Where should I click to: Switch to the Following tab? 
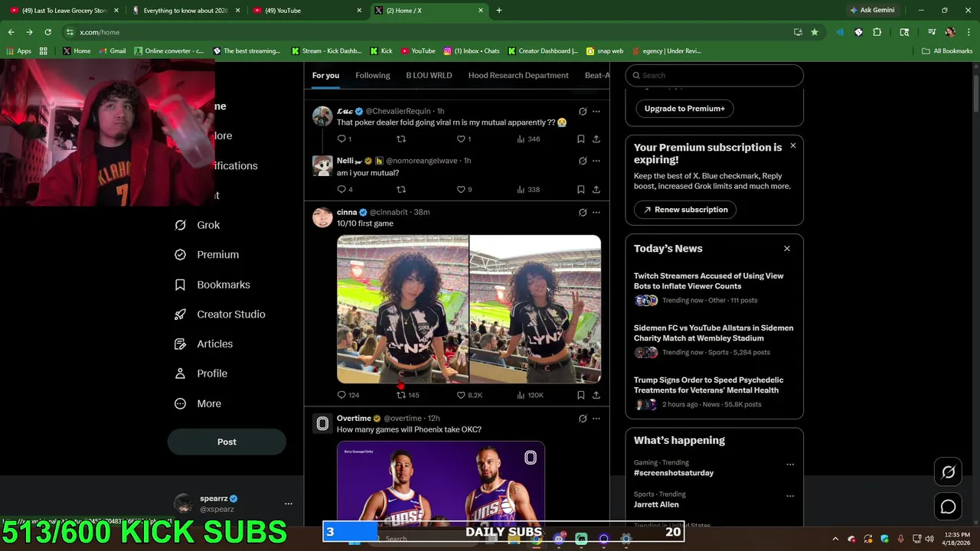373,75
